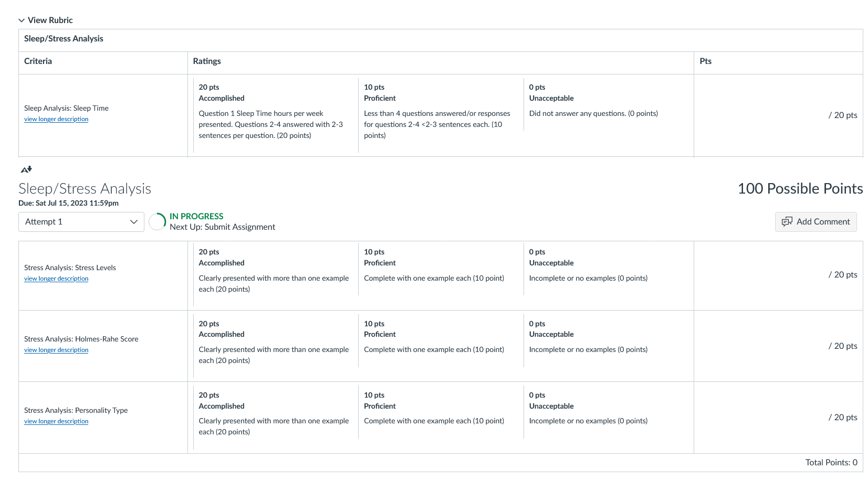Click the View Rubric label

50,20
